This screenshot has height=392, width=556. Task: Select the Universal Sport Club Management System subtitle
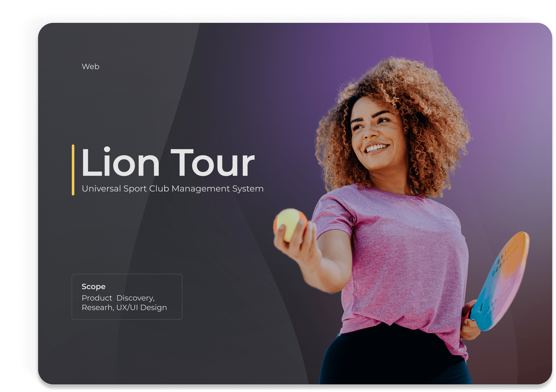click(x=172, y=189)
